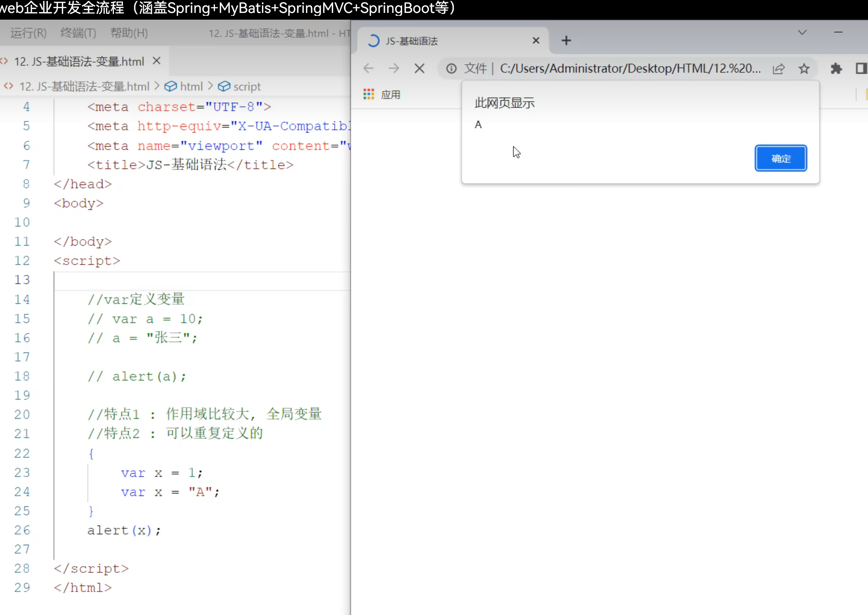Click the 此网页显示 dialog title

tap(505, 102)
